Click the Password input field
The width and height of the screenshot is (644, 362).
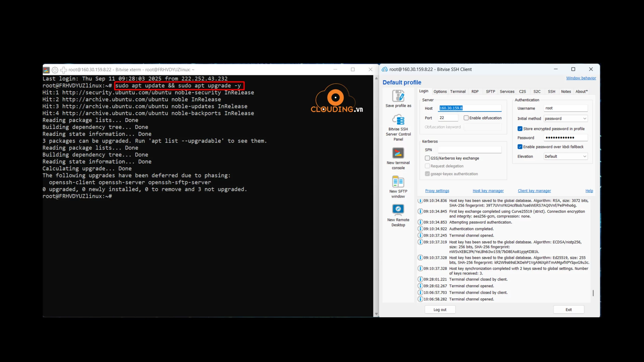tap(566, 138)
